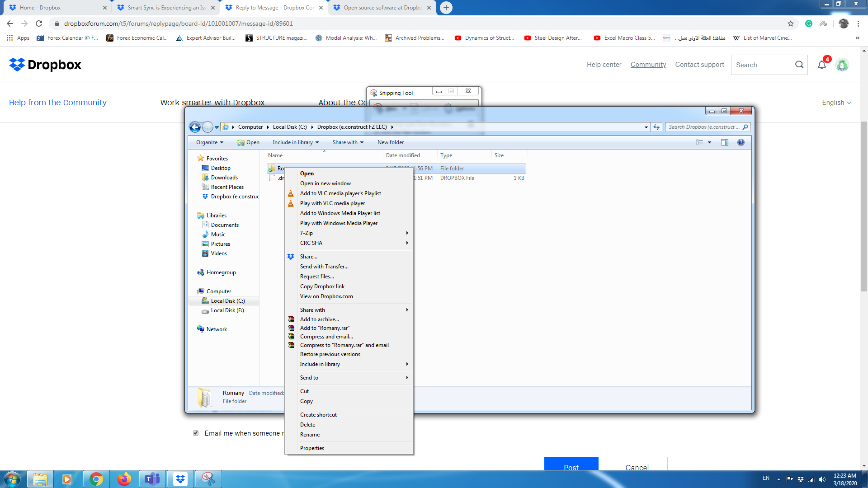Expand Send to submenu arrow
The height and width of the screenshot is (488, 868).
click(407, 377)
